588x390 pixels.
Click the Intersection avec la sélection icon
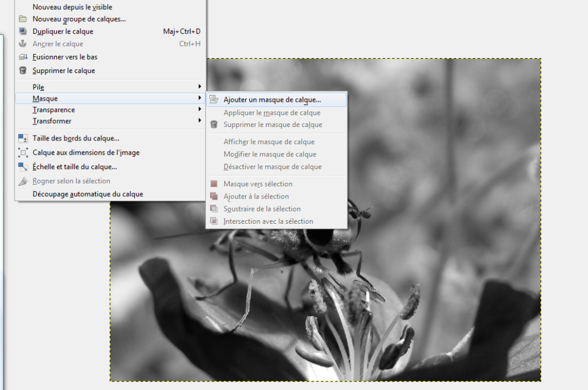[214, 221]
